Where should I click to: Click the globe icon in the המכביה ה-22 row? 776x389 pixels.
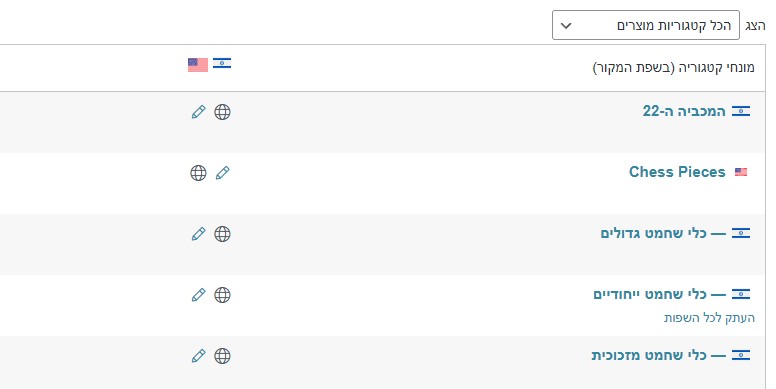(x=222, y=112)
